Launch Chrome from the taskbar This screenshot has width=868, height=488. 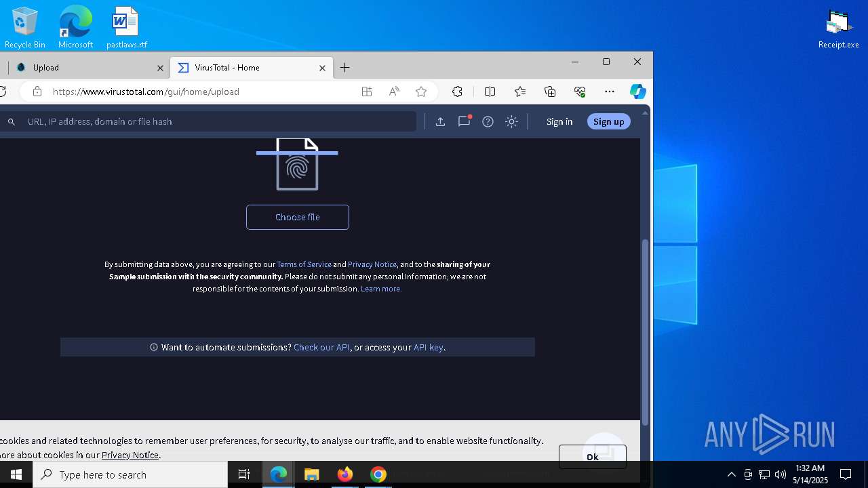coord(378,474)
